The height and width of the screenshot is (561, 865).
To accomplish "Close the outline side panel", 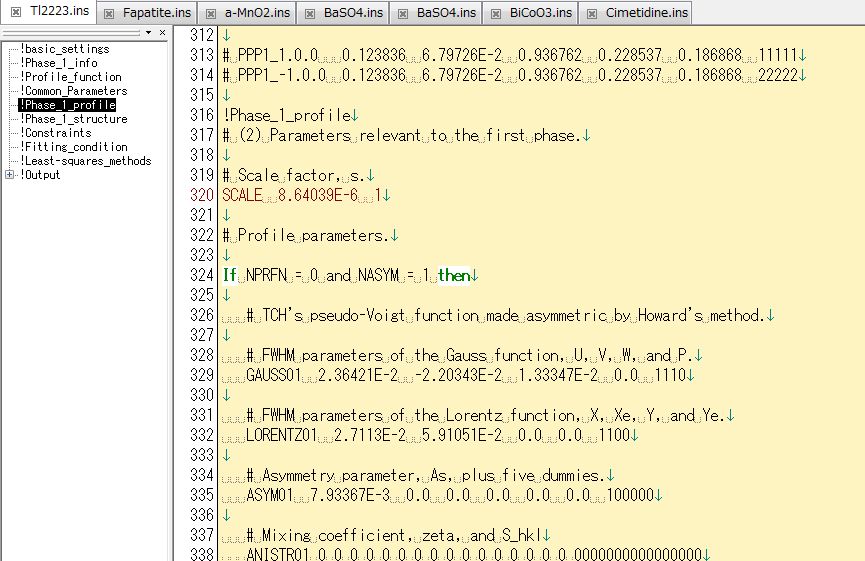I will [x=162, y=33].
